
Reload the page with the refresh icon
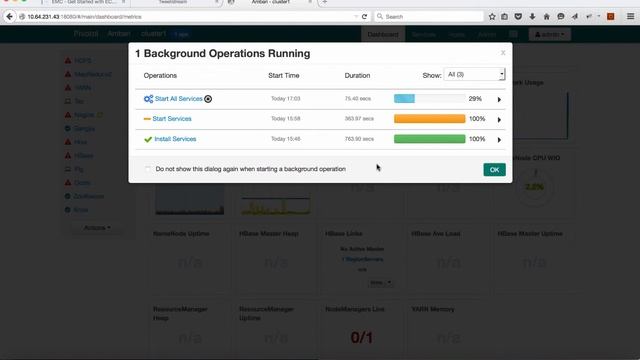pos(364,17)
